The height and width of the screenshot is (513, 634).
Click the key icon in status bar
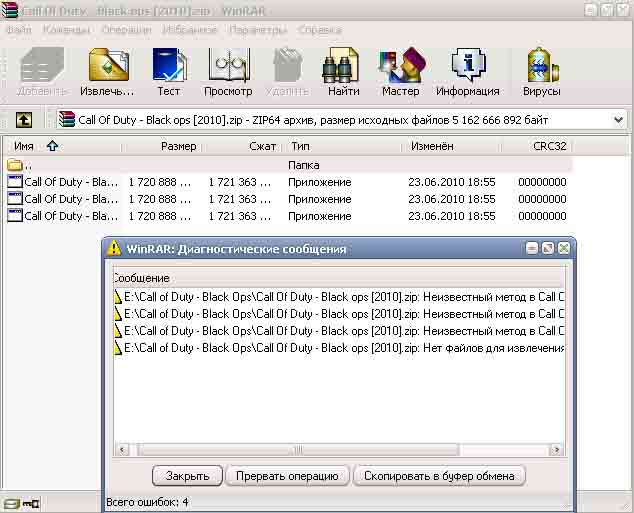coord(31,504)
